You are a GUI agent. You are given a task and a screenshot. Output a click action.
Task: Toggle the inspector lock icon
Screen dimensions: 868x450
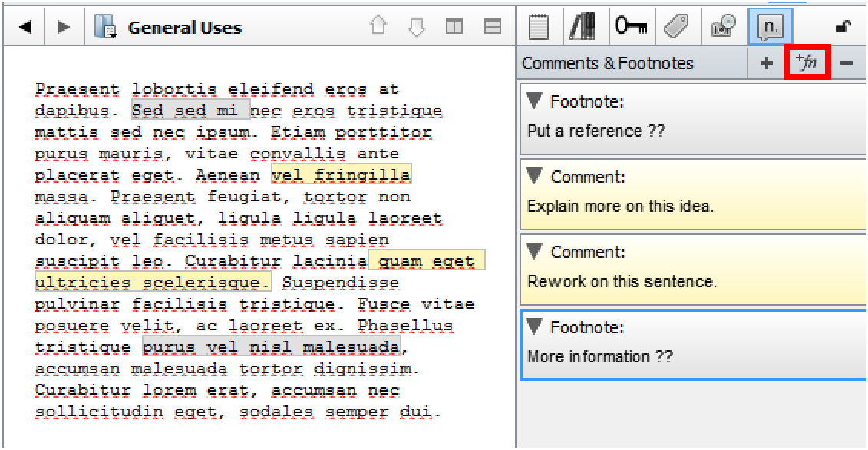843,28
